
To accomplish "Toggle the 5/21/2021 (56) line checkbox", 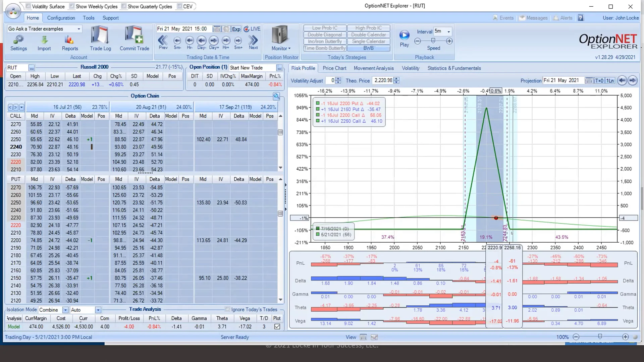I will click(317, 235).
